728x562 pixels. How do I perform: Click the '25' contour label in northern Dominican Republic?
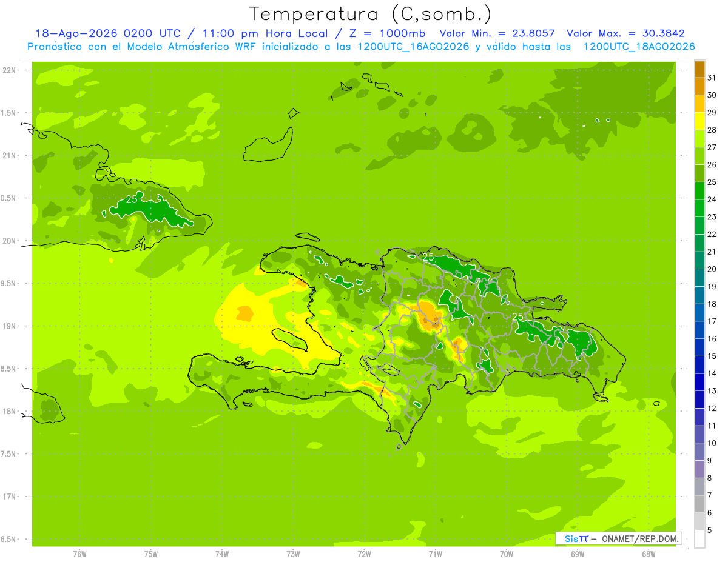[428, 257]
